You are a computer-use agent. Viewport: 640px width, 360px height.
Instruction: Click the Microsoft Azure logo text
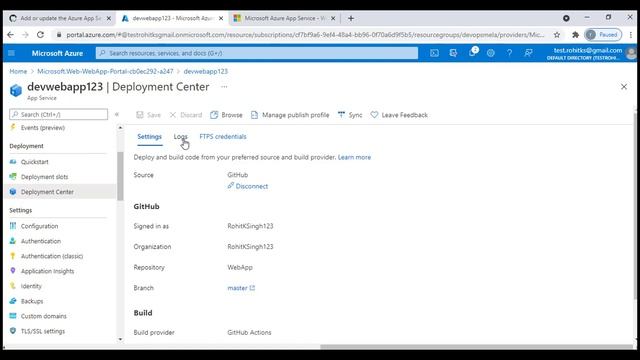[57, 53]
